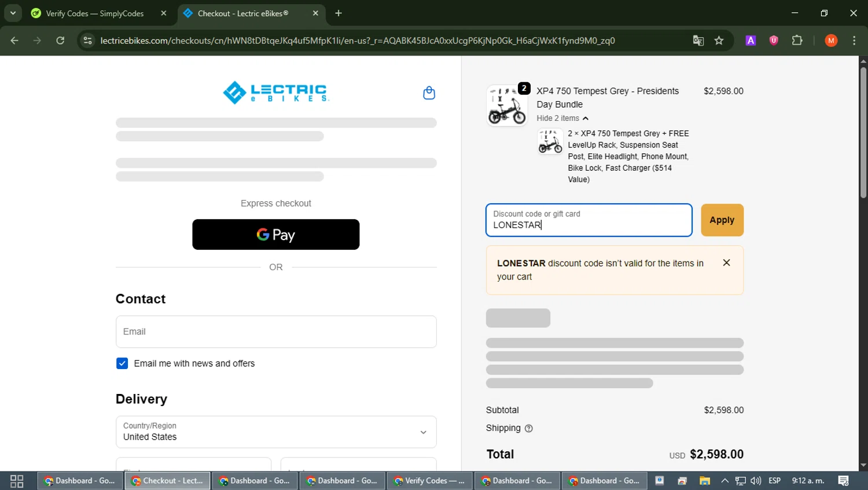868x490 pixels.
Task: Open the tab search dropdown arrow
Action: [13, 13]
